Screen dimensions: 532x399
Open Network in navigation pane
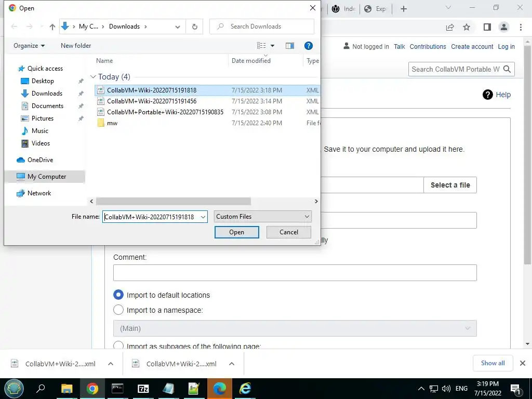point(39,193)
